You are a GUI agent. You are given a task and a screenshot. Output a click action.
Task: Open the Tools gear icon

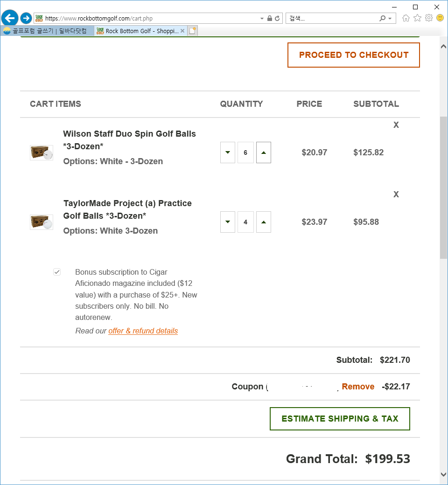click(429, 18)
